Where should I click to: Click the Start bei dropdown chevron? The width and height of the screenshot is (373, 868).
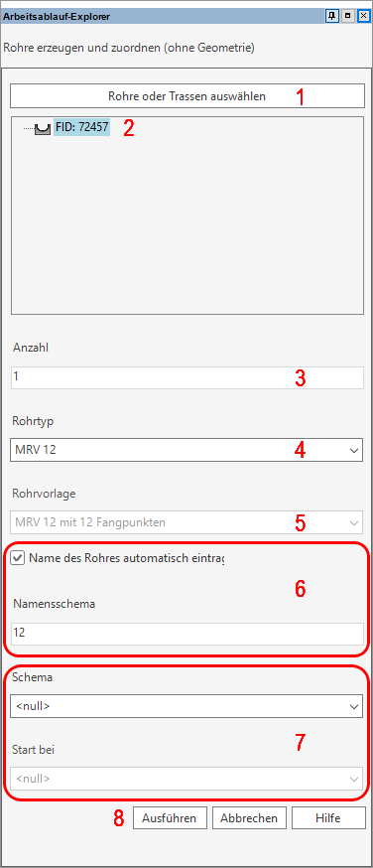(354, 779)
